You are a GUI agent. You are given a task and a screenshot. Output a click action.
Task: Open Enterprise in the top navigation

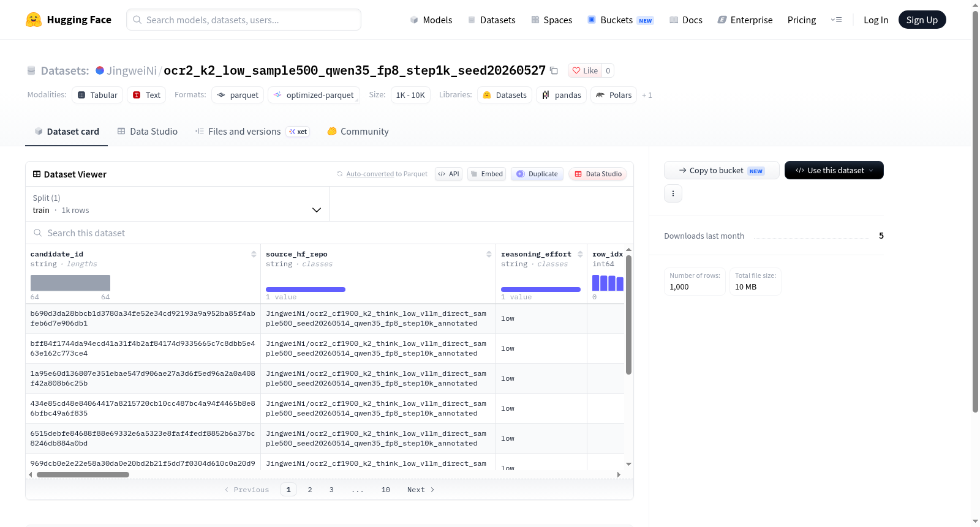tap(745, 20)
